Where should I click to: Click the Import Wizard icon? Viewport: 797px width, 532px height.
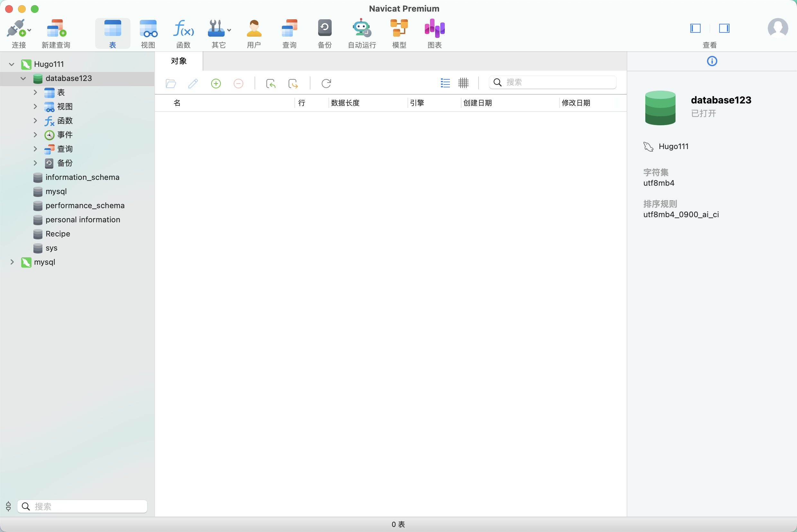[x=271, y=84]
